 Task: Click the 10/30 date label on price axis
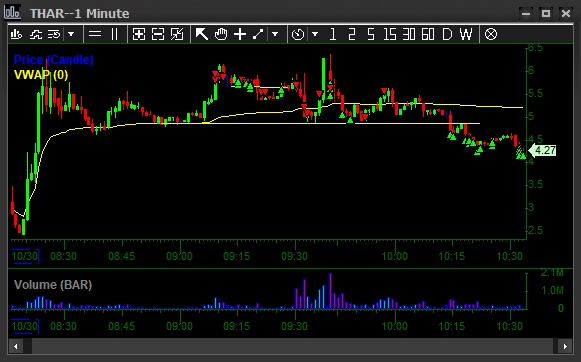[x=24, y=256]
